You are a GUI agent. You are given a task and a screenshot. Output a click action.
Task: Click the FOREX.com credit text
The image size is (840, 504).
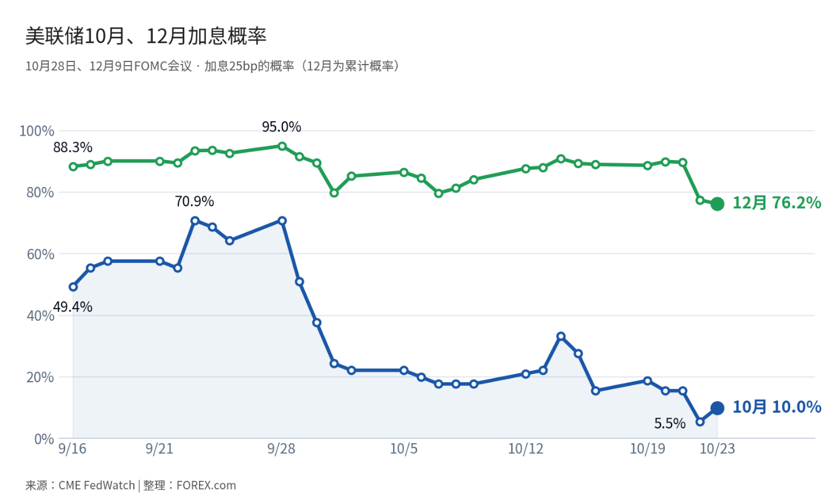coord(206,486)
